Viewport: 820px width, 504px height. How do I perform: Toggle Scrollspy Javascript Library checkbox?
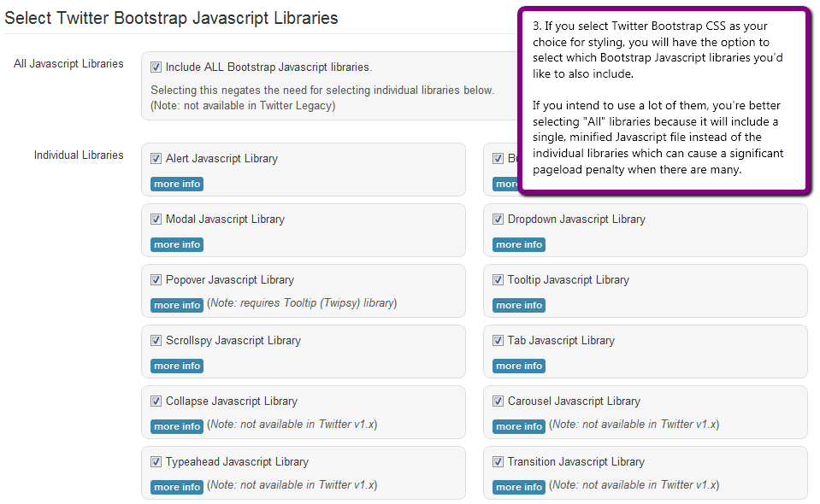[x=156, y=340]
